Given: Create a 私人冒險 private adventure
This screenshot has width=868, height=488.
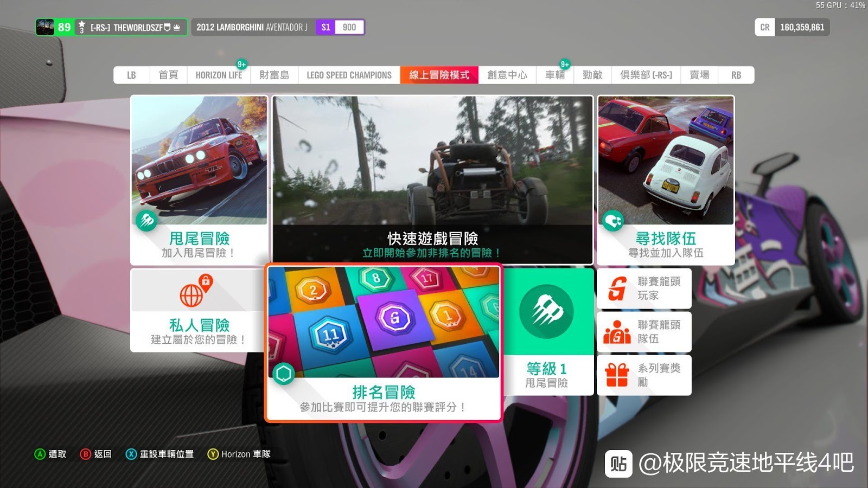Looking at the screenshot, I should 197,310.
